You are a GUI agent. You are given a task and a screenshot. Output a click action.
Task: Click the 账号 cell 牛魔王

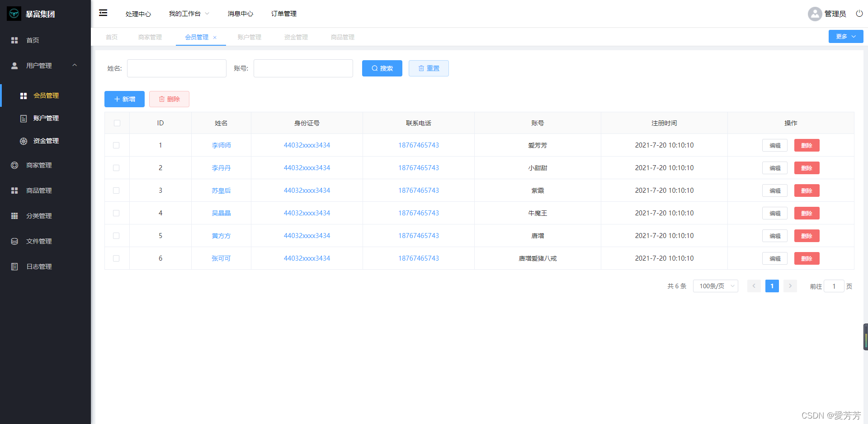click(538, 213)
